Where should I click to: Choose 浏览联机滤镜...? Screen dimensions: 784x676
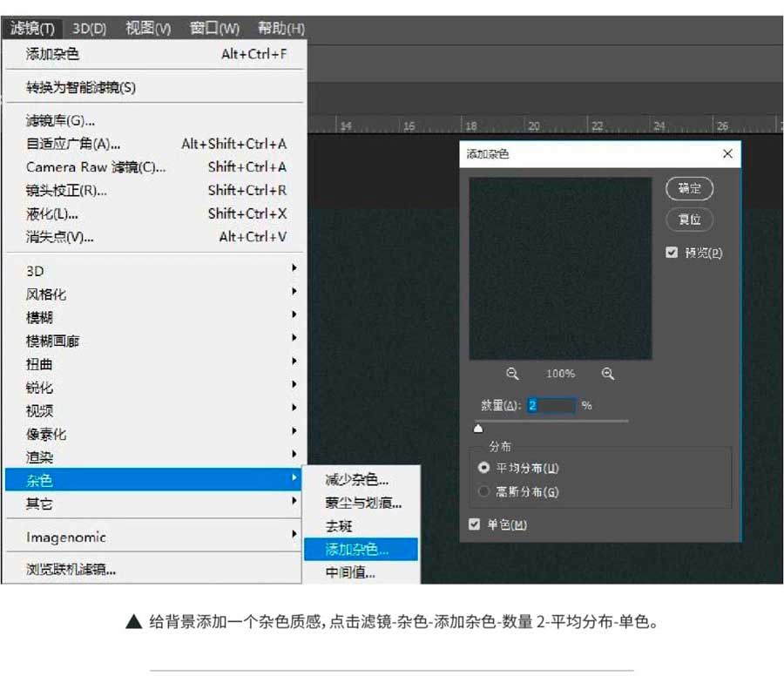[x=153, y=569]
